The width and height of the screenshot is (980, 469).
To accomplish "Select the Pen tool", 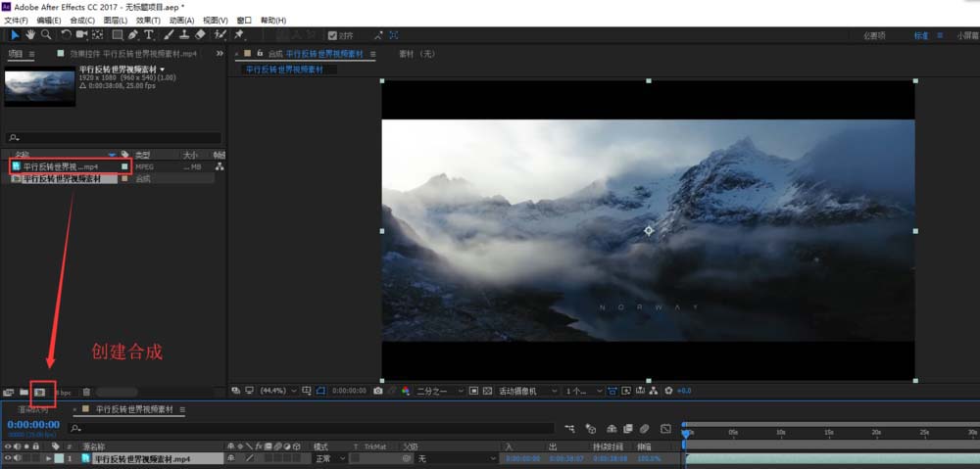I will click(x=133, y=35).
